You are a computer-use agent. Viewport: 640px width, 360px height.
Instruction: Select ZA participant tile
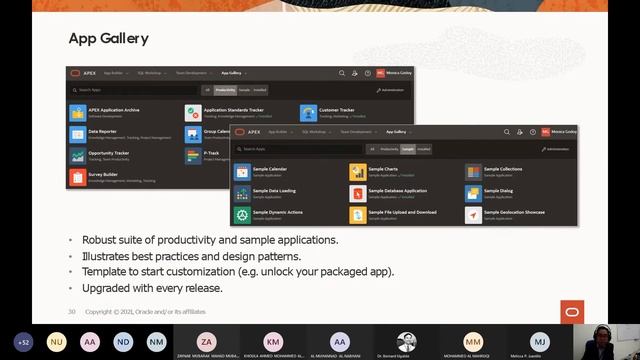pyautogui.click(x=207, y=342)
